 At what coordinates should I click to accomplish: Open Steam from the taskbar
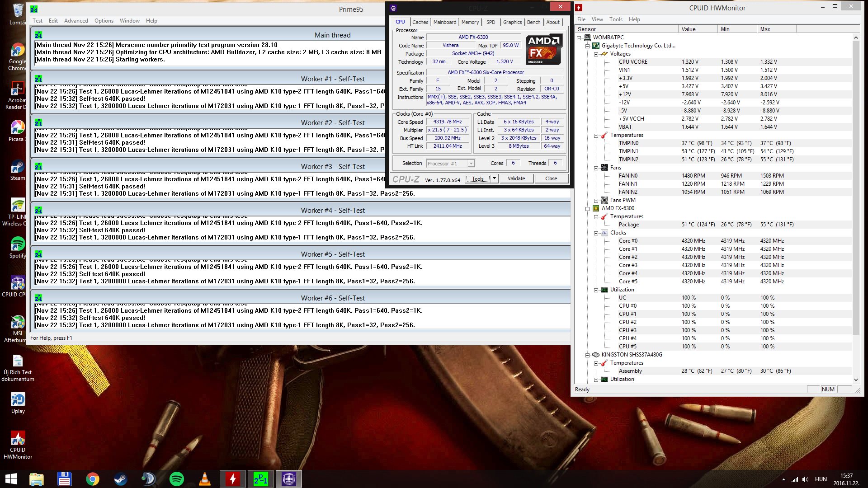(120, 479)
